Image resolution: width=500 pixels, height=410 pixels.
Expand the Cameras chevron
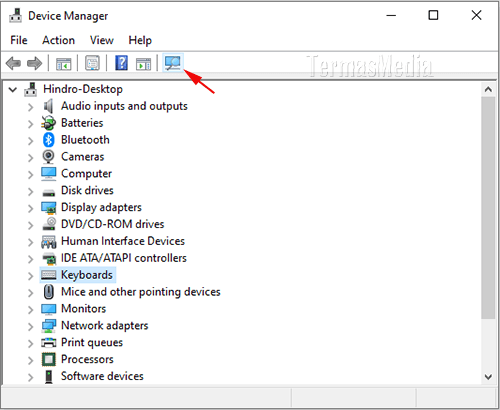pos(30,158)
